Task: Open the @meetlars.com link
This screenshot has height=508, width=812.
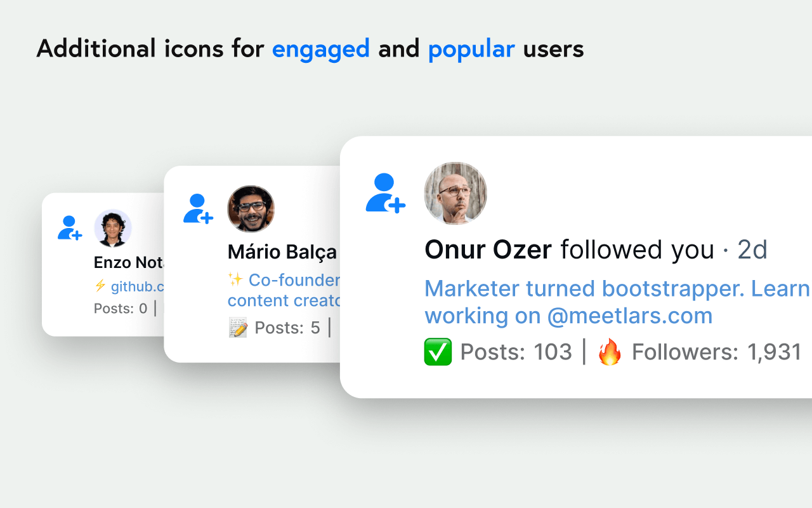Action: (x=629, y=316)
